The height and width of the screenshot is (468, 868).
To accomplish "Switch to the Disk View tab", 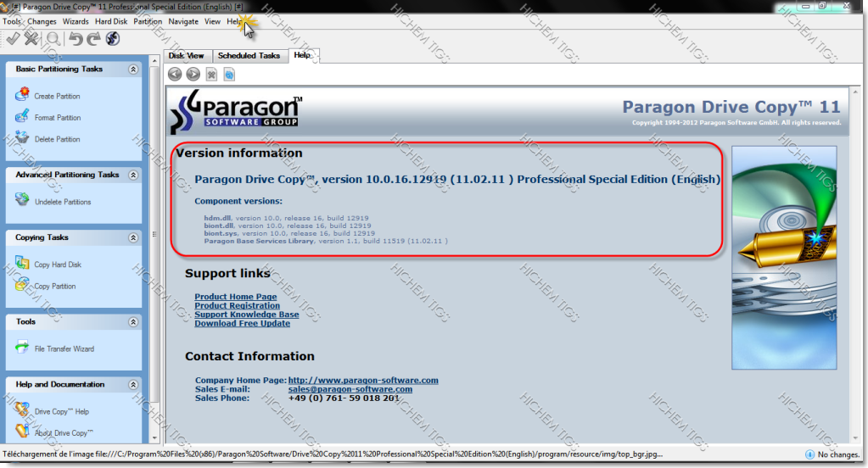I will click(187, 56).
